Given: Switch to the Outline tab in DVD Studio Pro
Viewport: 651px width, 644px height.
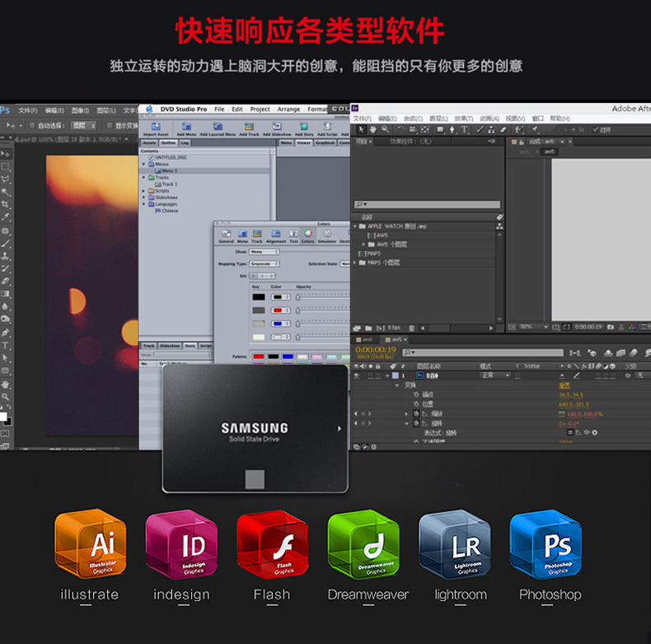Looking at the screenshot, I should (168, 142).
